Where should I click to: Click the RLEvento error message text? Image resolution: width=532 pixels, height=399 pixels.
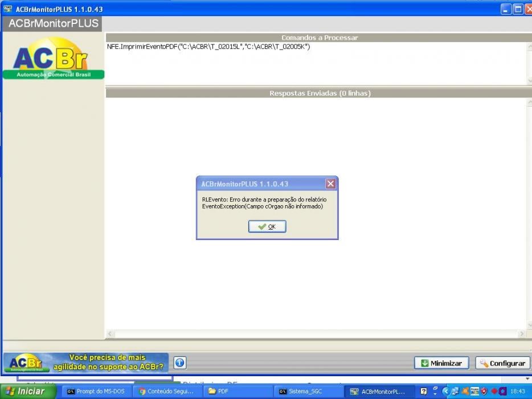tap(264, 203)
